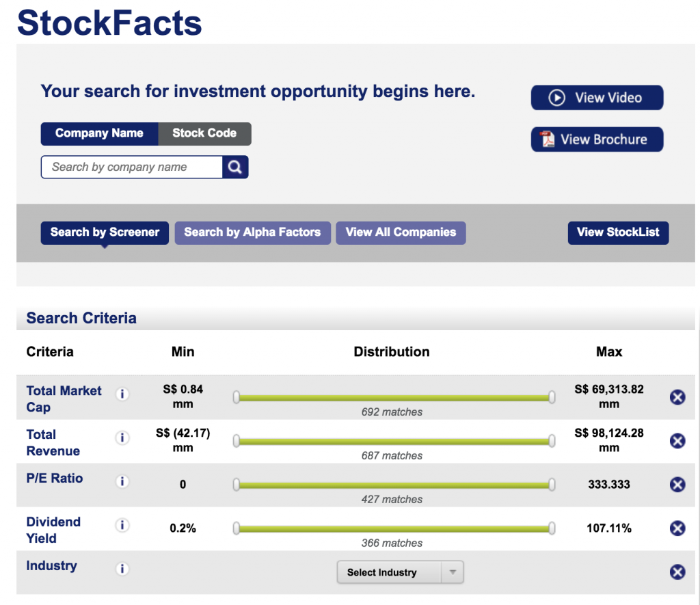Click the Industry criteria link
Viewport: 700px width, 605px height.
(52, 566)
